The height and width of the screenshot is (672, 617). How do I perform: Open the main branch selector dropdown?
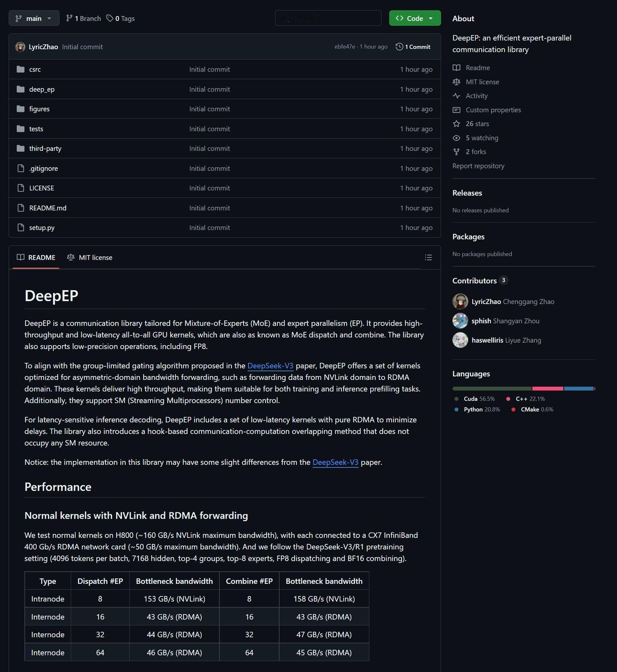[34, 18]
